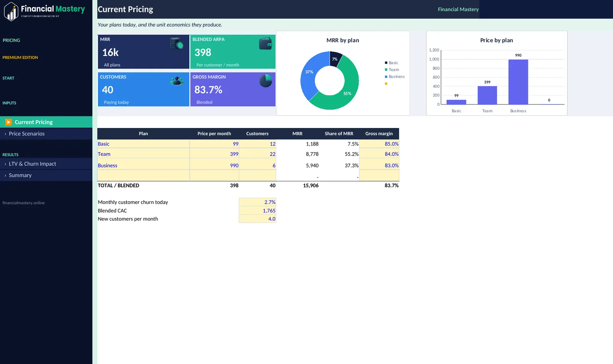The height and width of the screenshot is (364, 613).
Task: Open the financialmastery.online link
Action: pyautogui.click(x=24, y=203)
